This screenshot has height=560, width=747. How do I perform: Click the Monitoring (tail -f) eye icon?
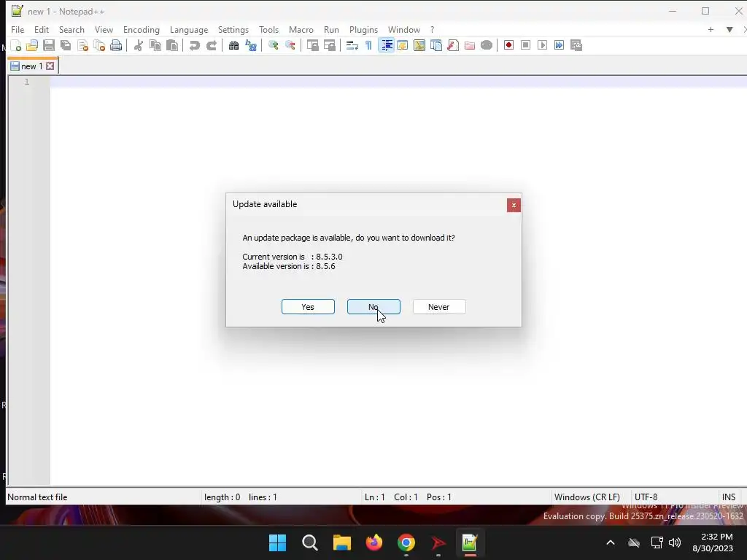point(487,45)
